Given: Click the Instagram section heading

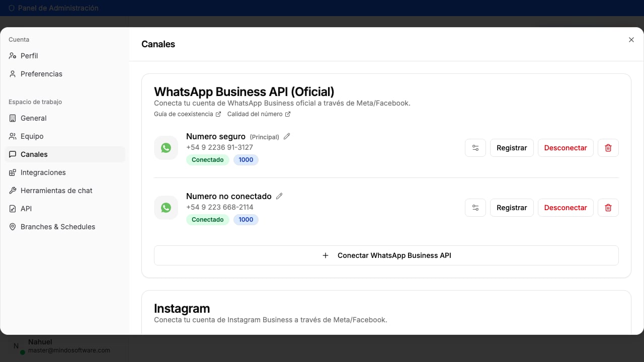Looking at the screenshot, I should click(x=182, y=308).
